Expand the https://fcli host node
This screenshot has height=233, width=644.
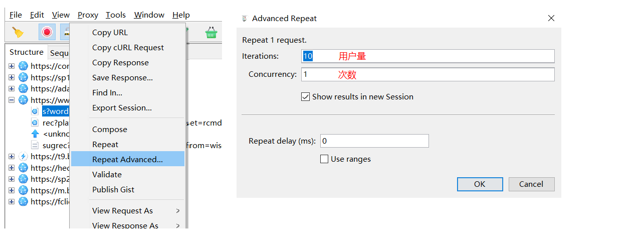[x=12, y=201]
